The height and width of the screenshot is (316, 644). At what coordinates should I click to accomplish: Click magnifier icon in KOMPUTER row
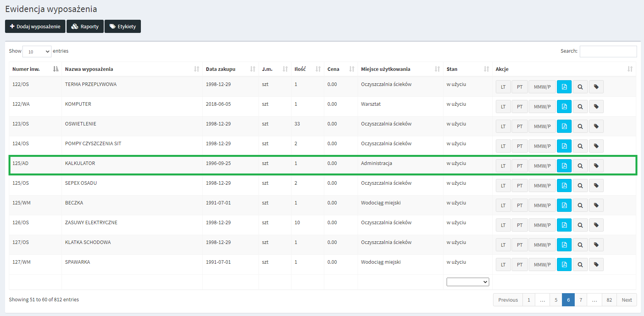580,106
